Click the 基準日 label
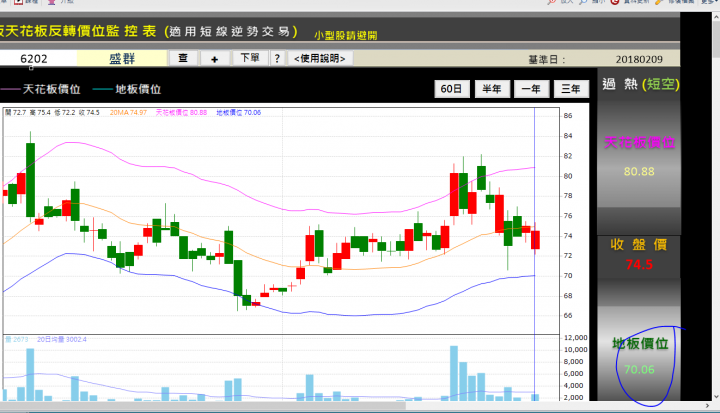The width and height of the screenshot is (720, 413). (546, 60)
